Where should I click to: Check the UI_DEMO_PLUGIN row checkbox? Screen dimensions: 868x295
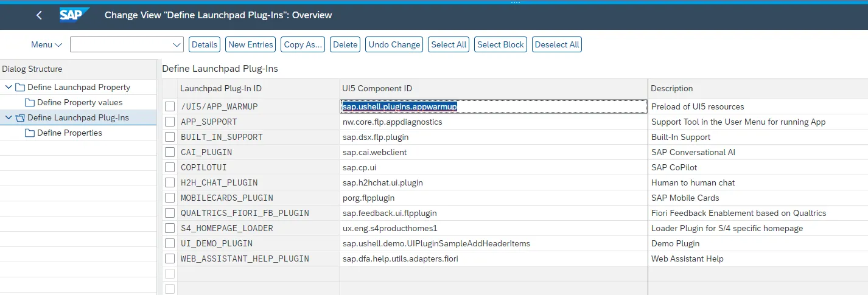(170, 243)
